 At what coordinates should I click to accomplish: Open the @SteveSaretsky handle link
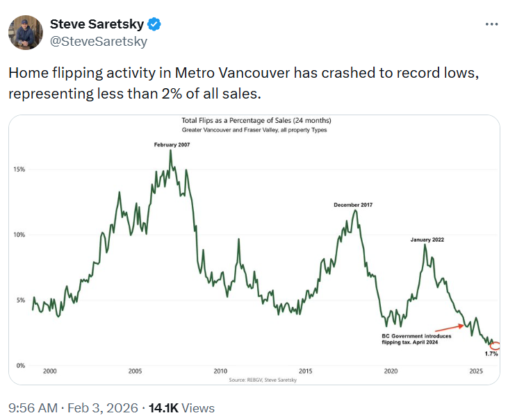(x=98, y=42)
